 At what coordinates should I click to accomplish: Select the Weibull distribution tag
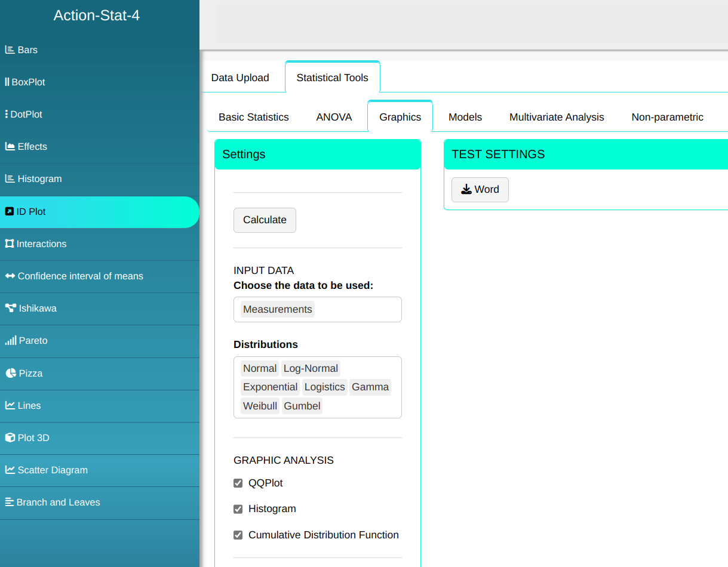click(260, 406)
